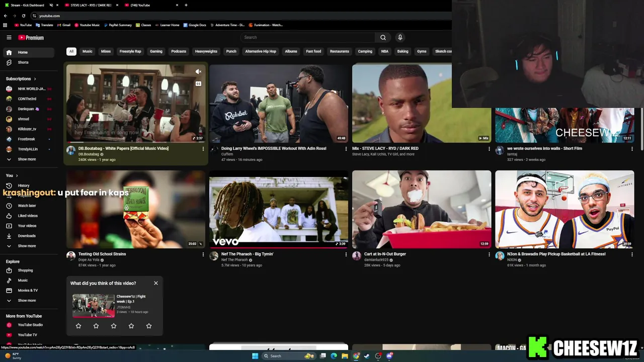Open options menu for Cart at In-N-Out Burger
Viewport: 644px width, 362px height.
coord(489,254)
